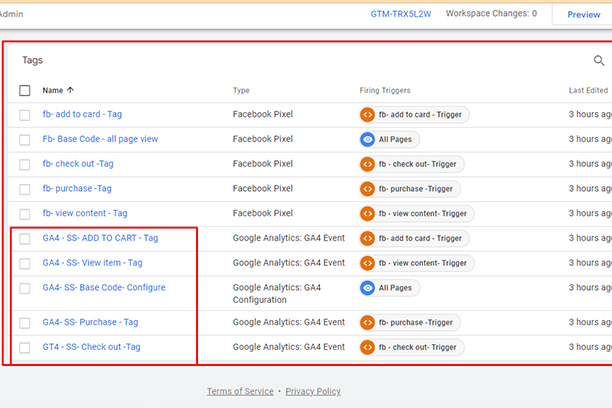Select checkbox beside GA4 - SS- ADD TO CART
This screenshot has width=612, height=408.
(x=25, y=239)
